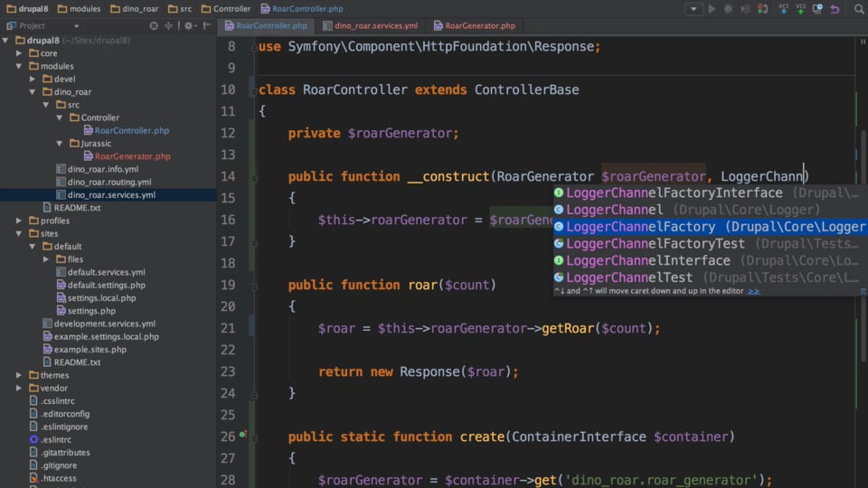The height and width of the screenshot is (488, 868).
Task: Expand the vendor folder
Action: pyautogui.click(x=19, y=388)
